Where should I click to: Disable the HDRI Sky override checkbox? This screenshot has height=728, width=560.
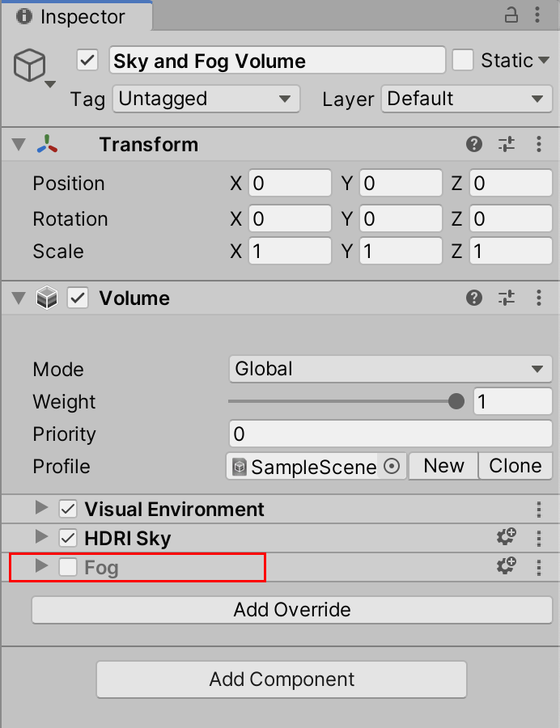pos(68,539)
